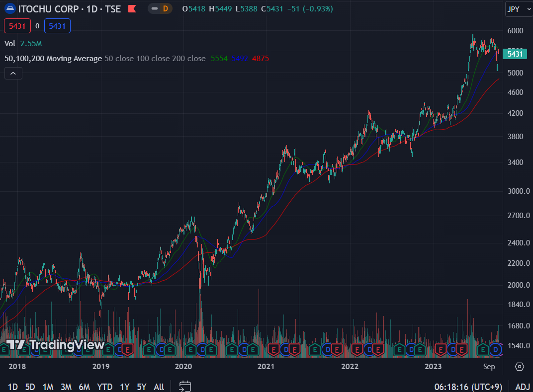The width and height of the screenshot is (533, 392).
Task: Click the ITOCHU company logo icon
Action: click(x=10, y=8)
